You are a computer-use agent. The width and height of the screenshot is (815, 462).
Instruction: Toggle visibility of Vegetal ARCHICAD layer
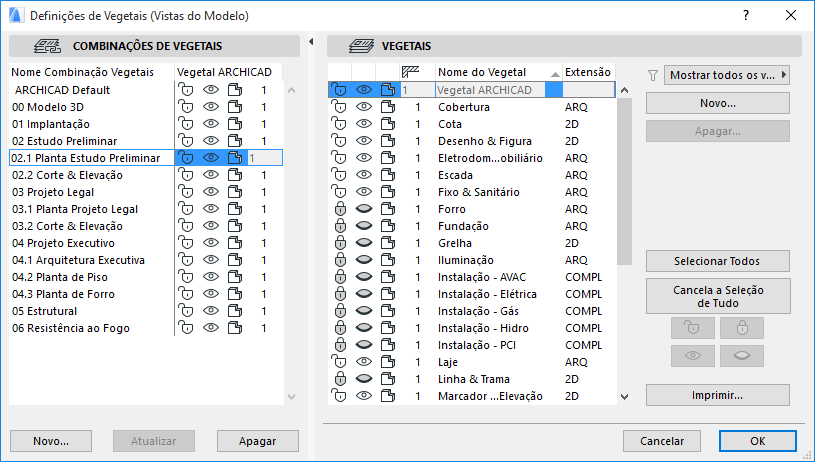364,90
